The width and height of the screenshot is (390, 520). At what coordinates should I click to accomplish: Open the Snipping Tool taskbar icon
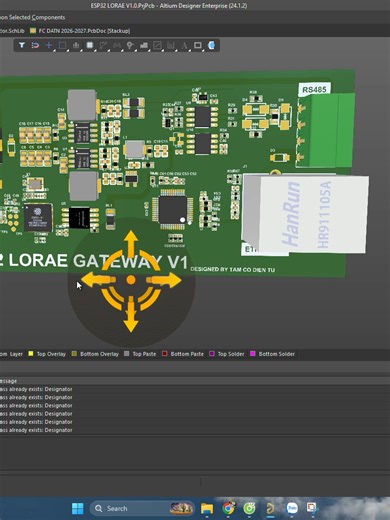(x=312, y=508)
